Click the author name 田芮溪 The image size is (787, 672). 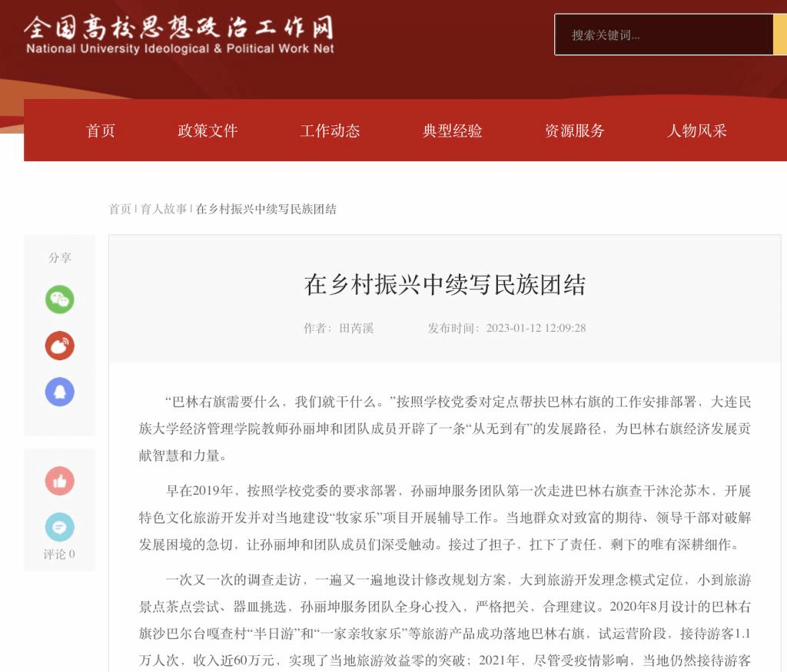tap(357, 328)
